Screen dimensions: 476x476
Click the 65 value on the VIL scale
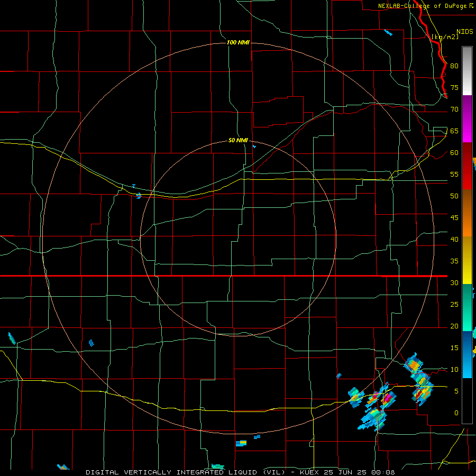(454, 131)
